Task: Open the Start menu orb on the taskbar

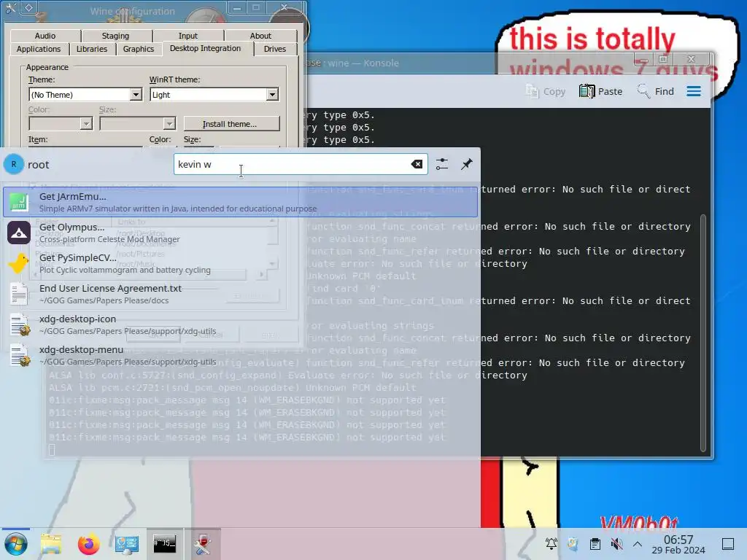Action: click(16, 544)
